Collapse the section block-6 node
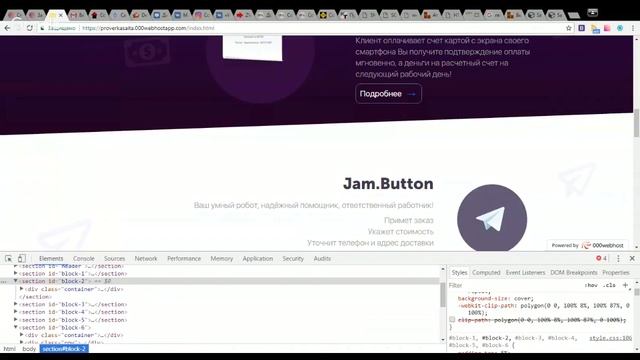 16,327
